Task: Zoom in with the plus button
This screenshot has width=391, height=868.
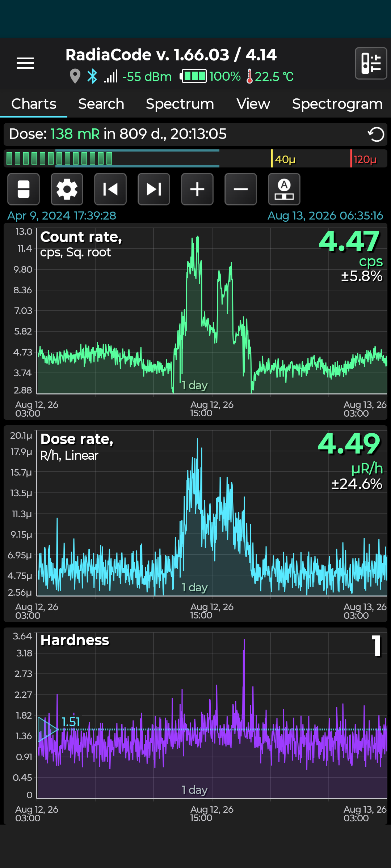Action: (x=197, y=189)
